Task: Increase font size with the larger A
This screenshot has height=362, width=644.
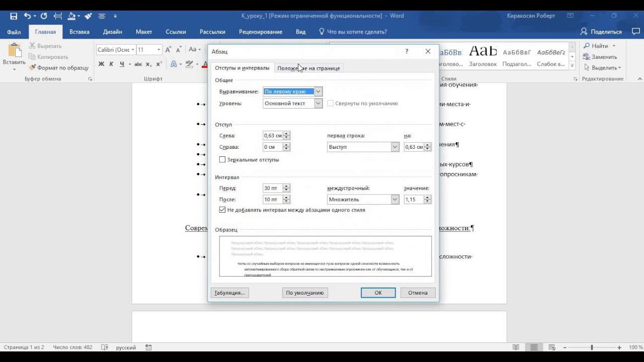Action: (x=168, y=50)
